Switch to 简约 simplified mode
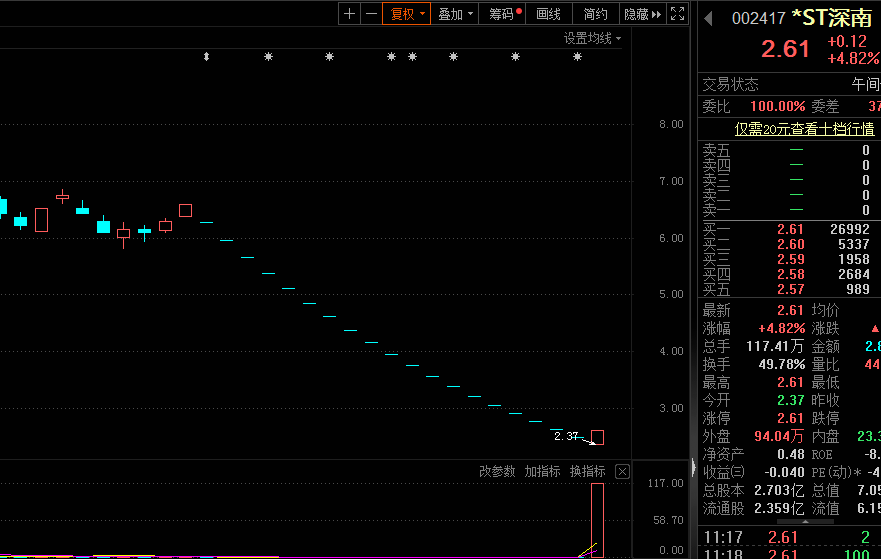The width and height of the screenshot is (881, 559). 596,13
